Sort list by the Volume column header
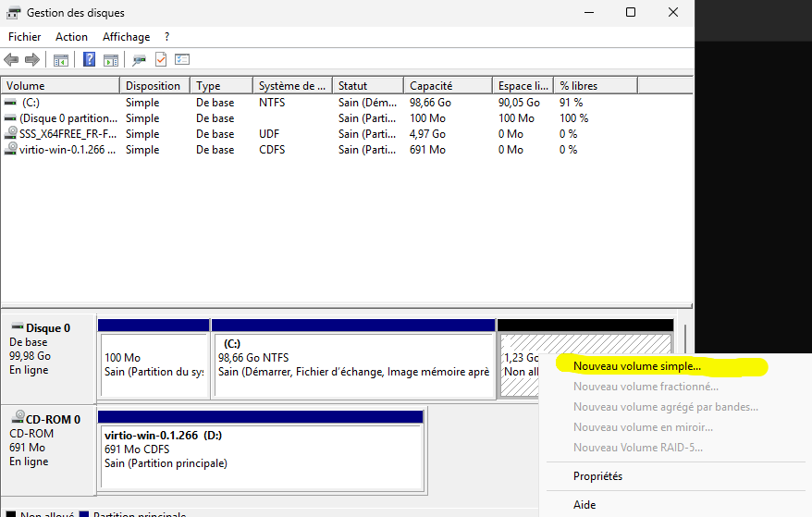The height and width of the screenshot is (517, 812). pyautogui.click(x=26, y=86)
